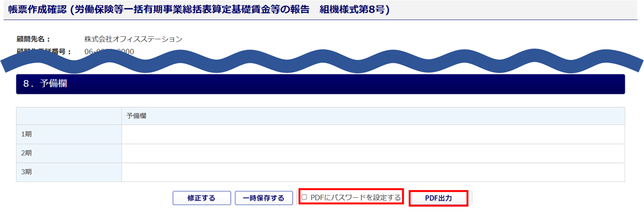Viewport: 644px width, 212px height.
Task: Click the 修正する button
Action: pyautogui.click(x=201, y=198)
